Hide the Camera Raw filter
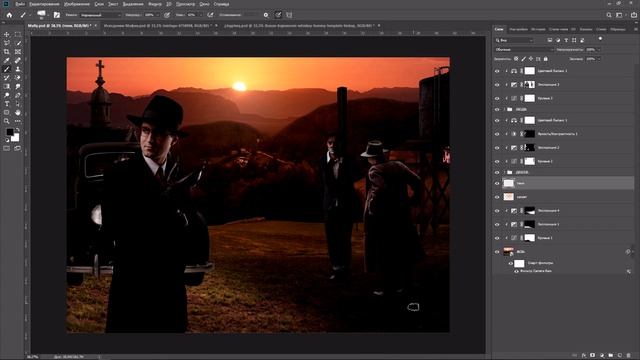The width and height of the screenshot is (640, 360). [x=516, y=271]
